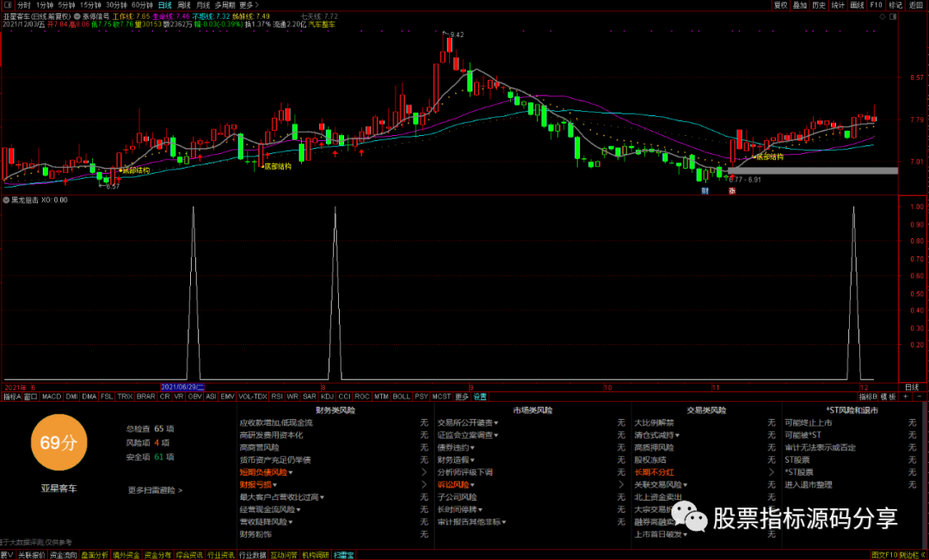Select the KDJ indicator
Image resolution: width=929 pixels, height=560 pixels.
[x=327, y=397]
